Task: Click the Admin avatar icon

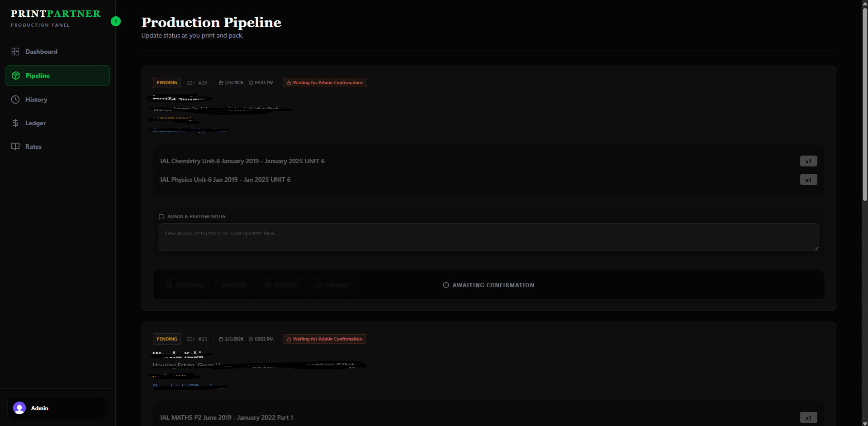Action: pos(19,408)
